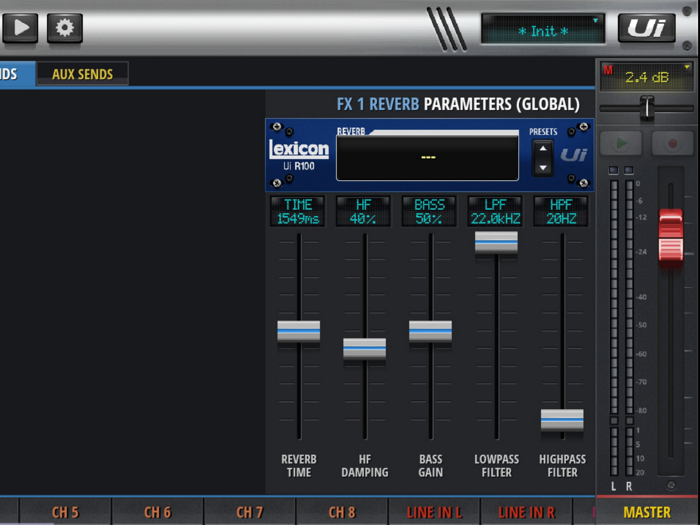
Task: Select the previous reverb preset with the up arrow
Action: [543, 149]
